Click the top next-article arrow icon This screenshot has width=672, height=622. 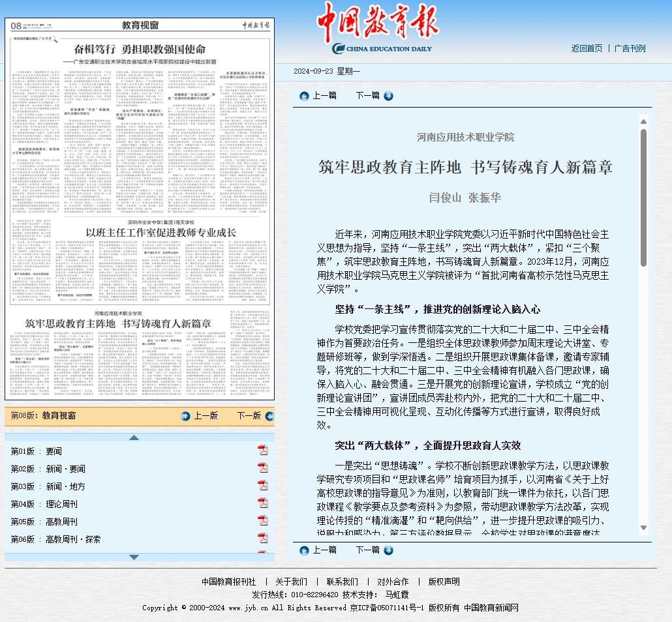[389, 96]
